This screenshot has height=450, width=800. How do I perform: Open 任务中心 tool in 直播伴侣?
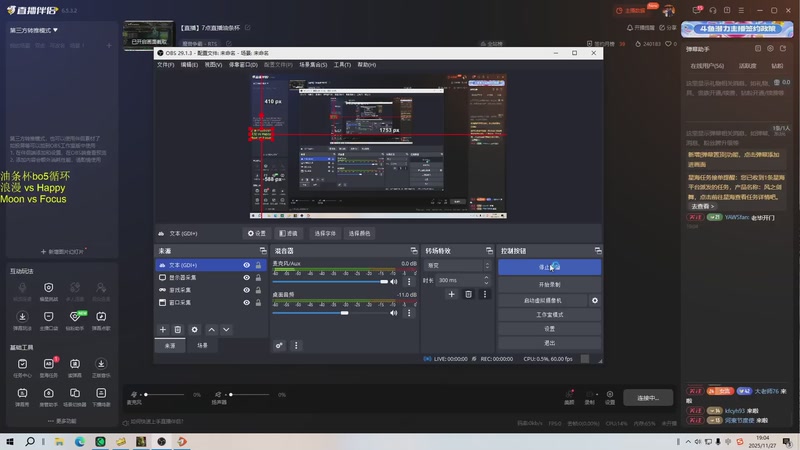coord(22,367)
